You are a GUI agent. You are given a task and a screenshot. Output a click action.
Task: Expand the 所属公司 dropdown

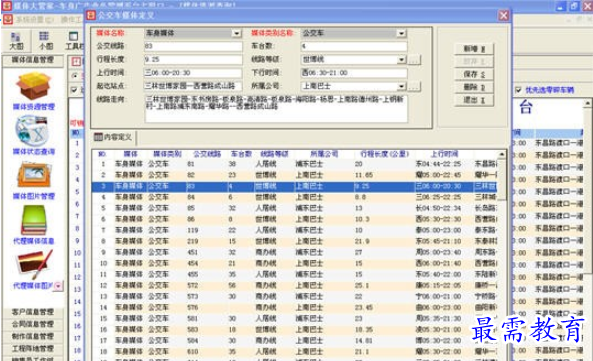(401, 86)
